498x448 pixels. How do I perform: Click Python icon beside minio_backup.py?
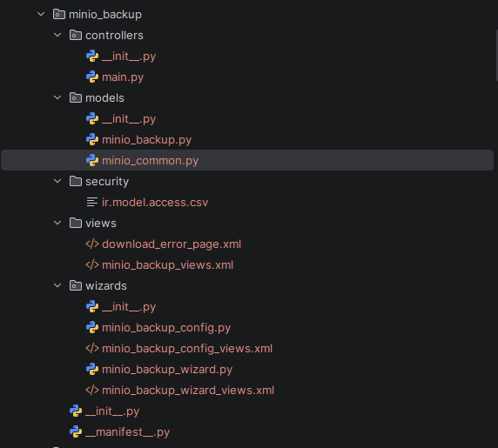point(92,139)
